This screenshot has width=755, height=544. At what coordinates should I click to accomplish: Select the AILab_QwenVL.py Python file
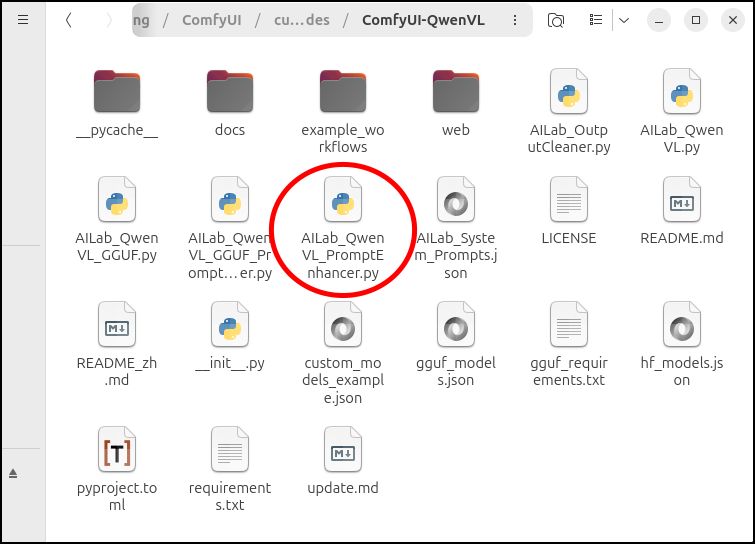coord(682,95)
